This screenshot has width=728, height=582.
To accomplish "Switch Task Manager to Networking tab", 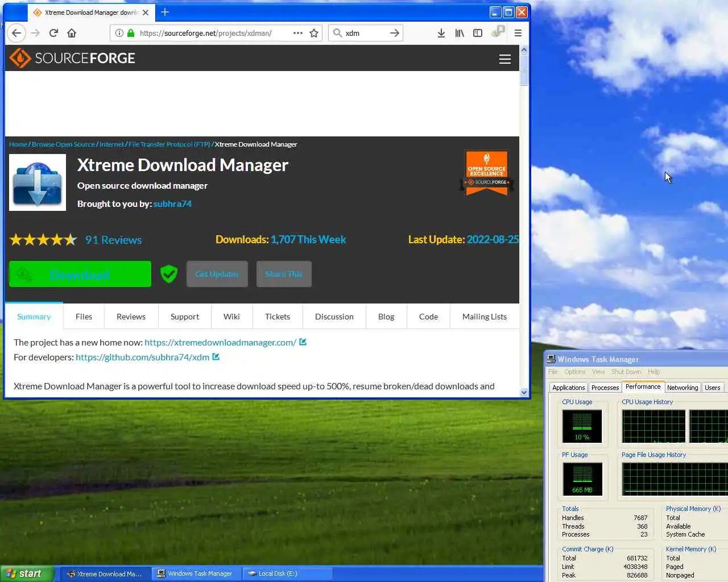I will 682,388.
